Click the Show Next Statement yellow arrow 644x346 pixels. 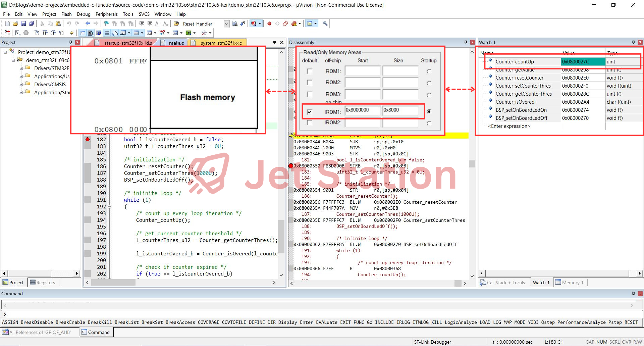[71, 33]
